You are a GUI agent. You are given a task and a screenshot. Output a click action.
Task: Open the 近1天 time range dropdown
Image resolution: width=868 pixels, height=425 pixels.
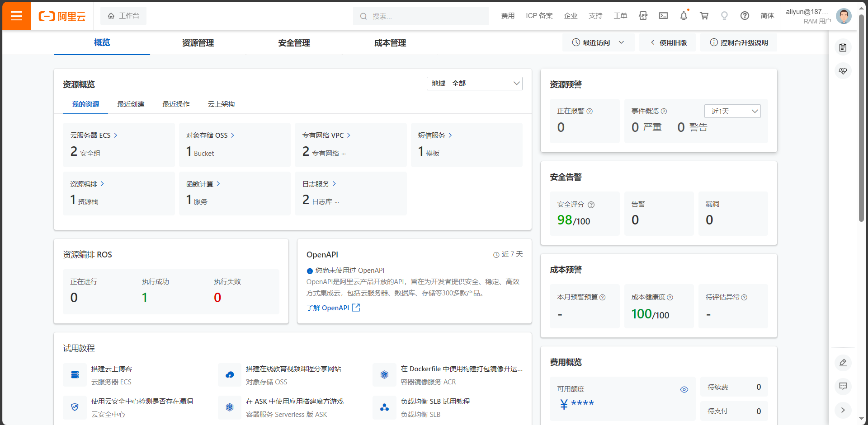[732, 111]
